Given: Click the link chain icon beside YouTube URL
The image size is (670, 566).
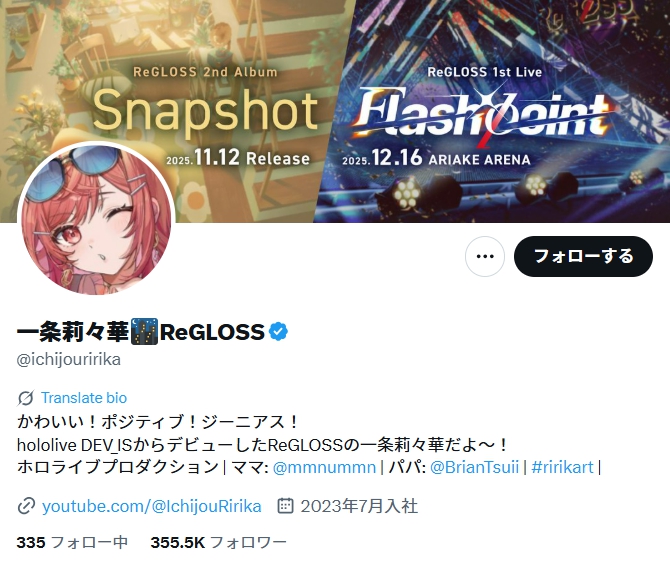Looking at the screenshot, I should click(x=26, y=506).
